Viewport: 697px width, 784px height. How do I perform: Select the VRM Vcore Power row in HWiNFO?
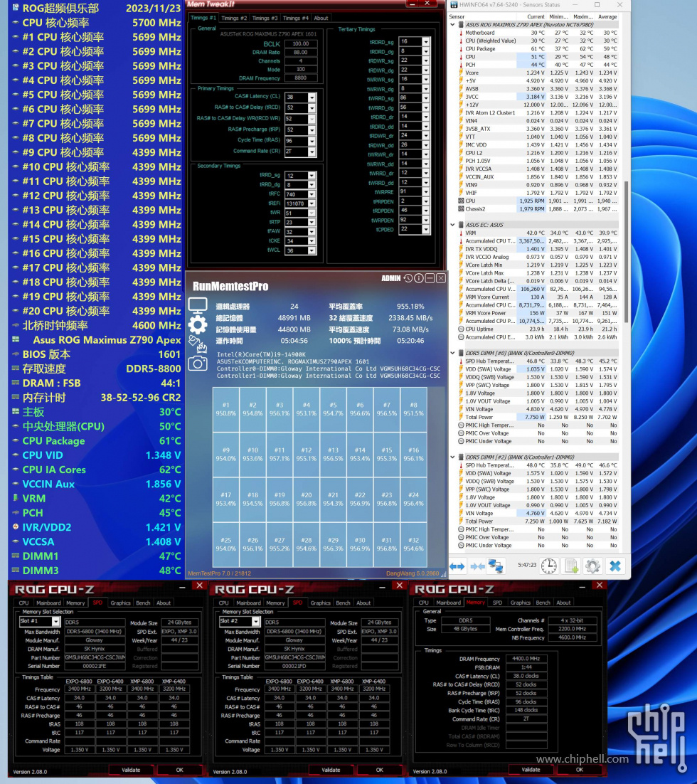pyautogui.click(x=538, y=313)
